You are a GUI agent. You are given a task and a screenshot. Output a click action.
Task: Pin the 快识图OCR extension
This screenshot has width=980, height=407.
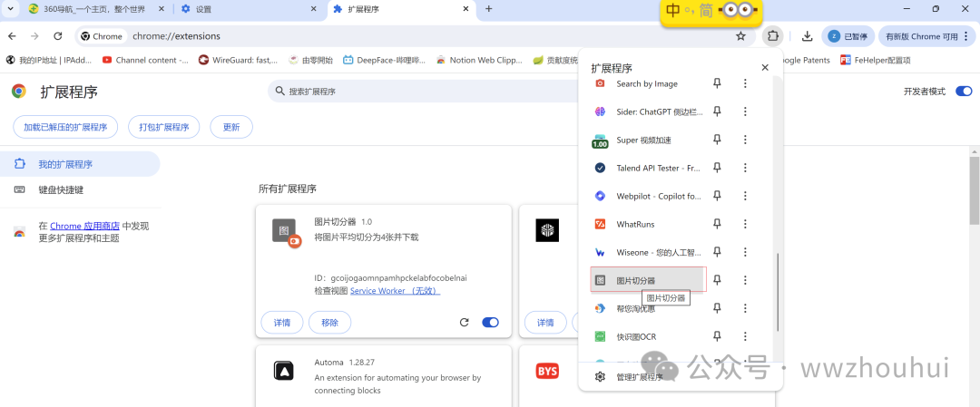[x=718, y=336]
